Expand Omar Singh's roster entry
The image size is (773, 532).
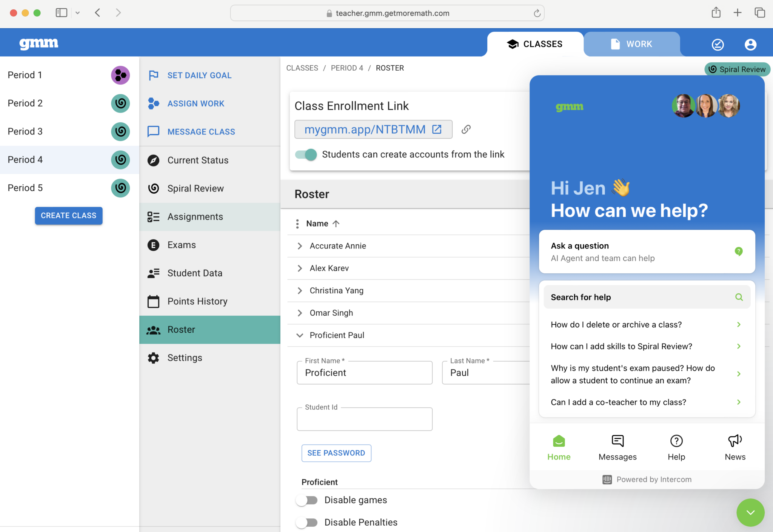coord(300,313)
